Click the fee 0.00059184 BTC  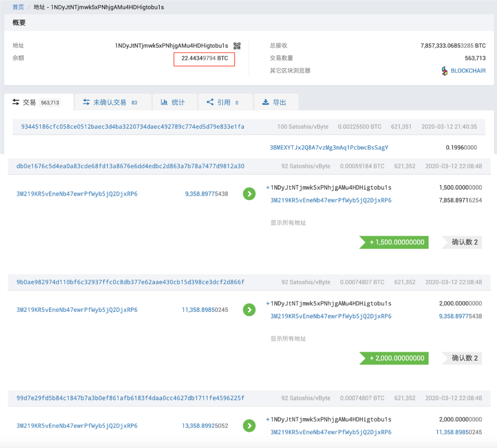[362, 166]
